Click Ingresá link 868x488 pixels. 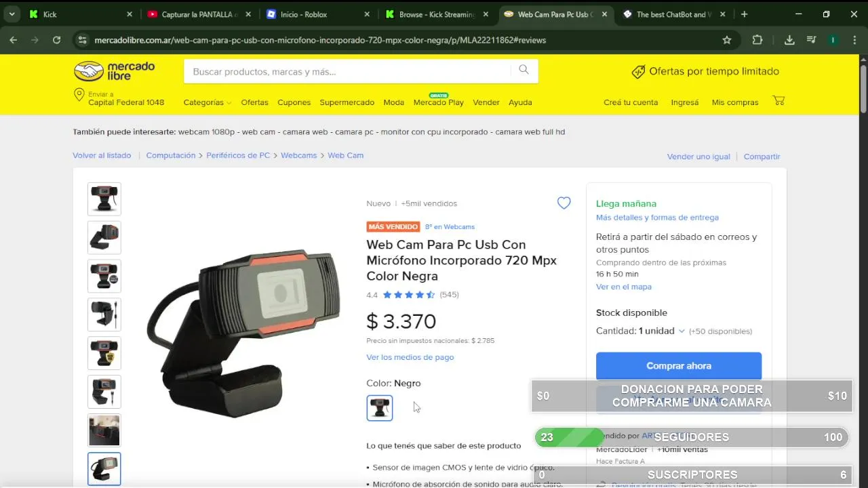[x=684, y=102]
